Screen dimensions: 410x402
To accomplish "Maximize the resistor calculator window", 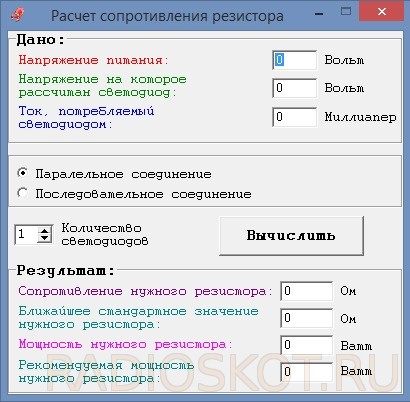I will coord(346,12).
